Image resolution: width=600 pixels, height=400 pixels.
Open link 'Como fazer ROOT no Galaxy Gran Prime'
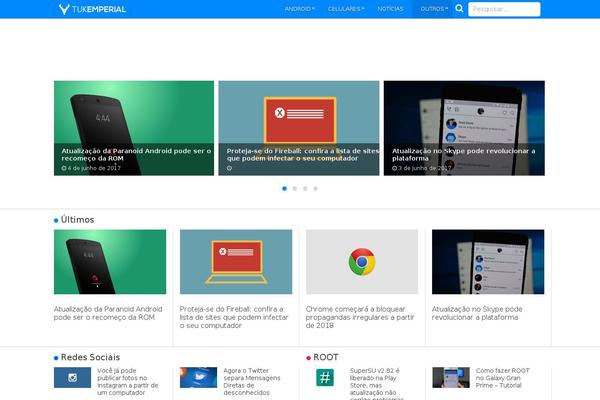pos(502,378)
